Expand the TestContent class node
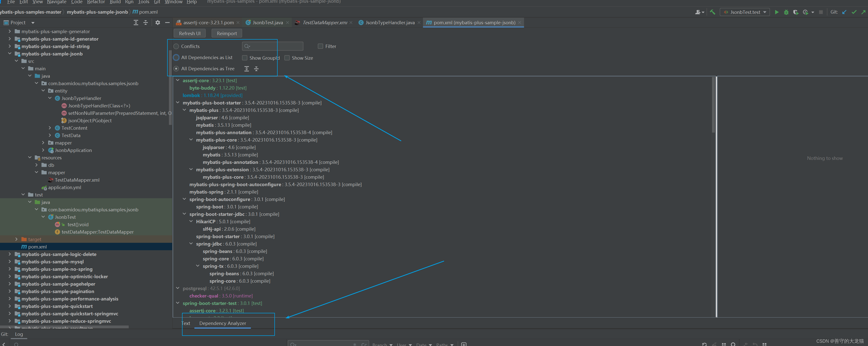The width and height of the screenshot is (868, 346). tap(50, 128)
